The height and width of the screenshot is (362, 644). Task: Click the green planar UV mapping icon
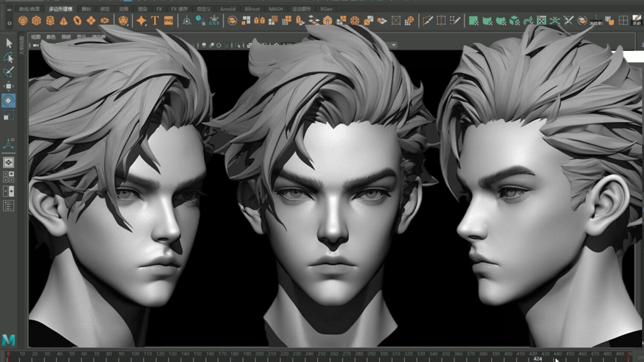point(473,20)
